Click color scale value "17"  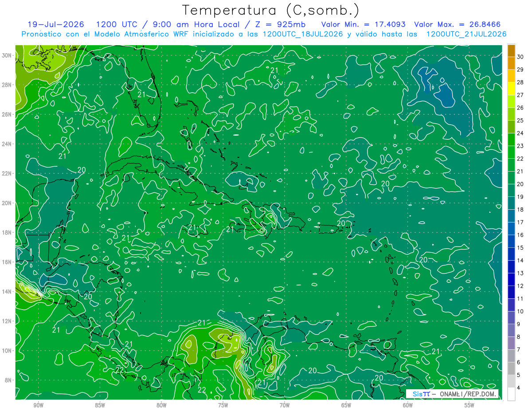520,222
